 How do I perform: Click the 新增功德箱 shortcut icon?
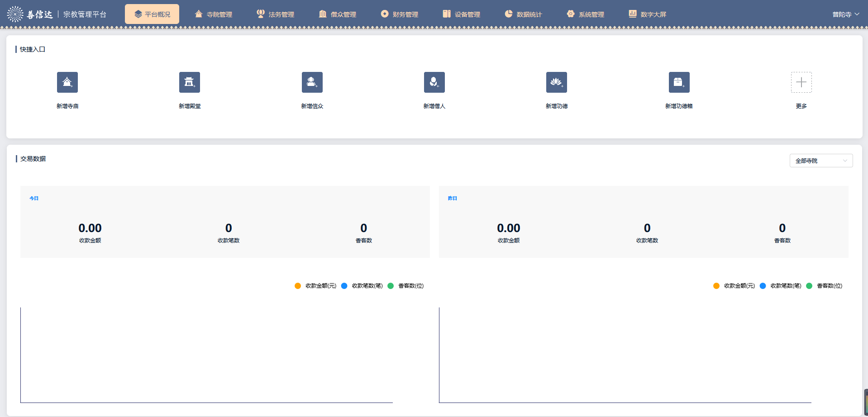pos(679,82)
